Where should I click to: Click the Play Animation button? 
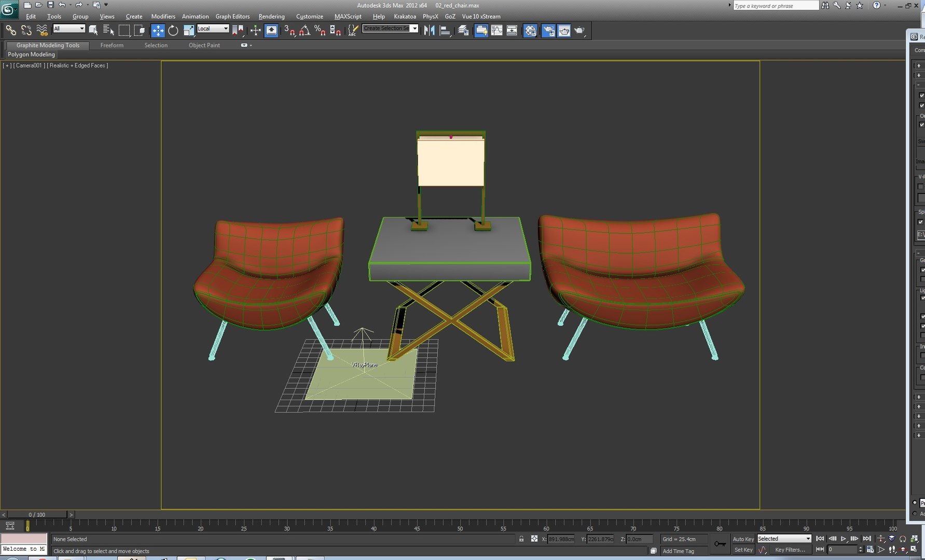pyautogui.click(x=844, y=539)
